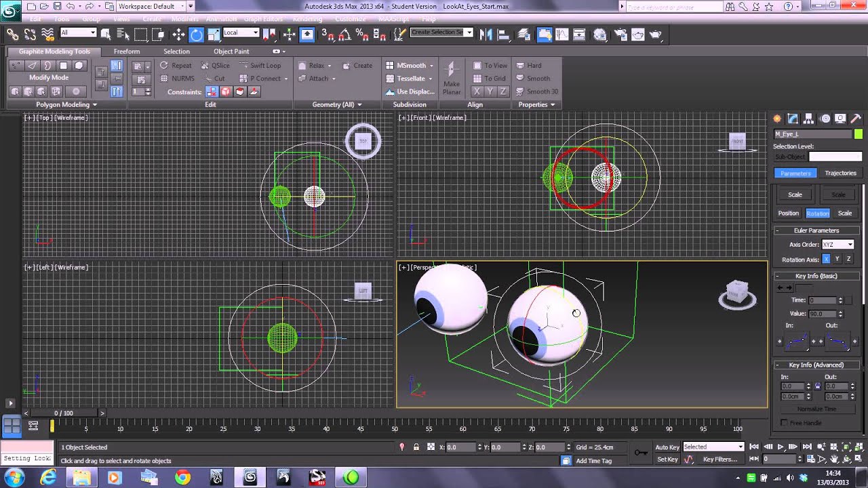
Task: Select Z as the rotation axis
Action: (848, 259)
